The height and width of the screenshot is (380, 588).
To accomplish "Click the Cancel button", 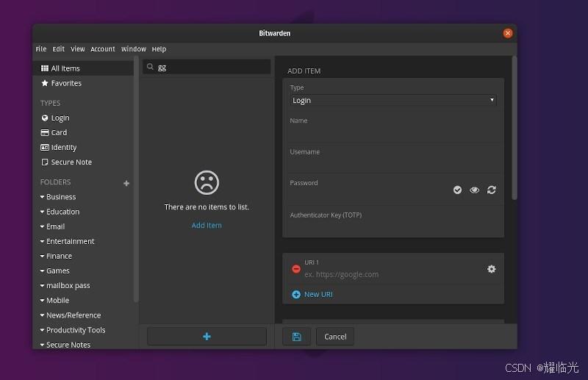I will 335,337.
